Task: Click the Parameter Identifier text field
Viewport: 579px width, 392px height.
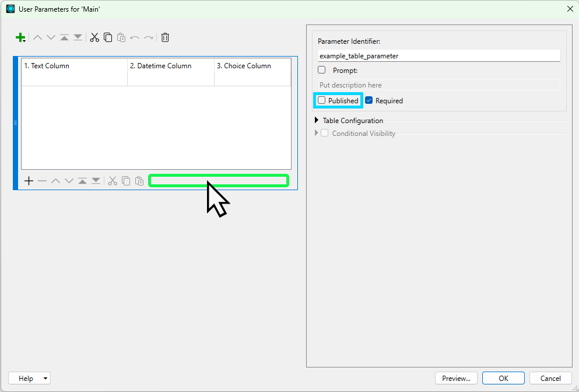Action: (438, 56)
